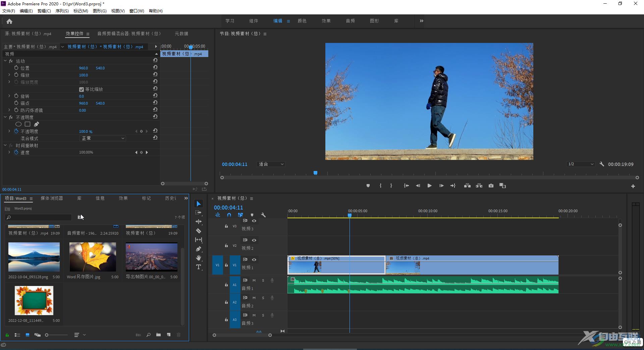Export frame with camera icon
This screenshot has width=644, height=350.
click(491, 186)
